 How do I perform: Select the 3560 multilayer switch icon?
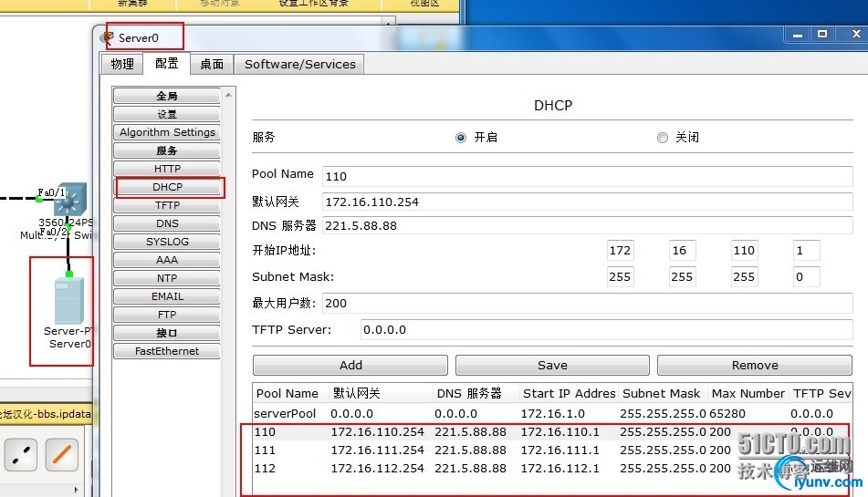70,199
